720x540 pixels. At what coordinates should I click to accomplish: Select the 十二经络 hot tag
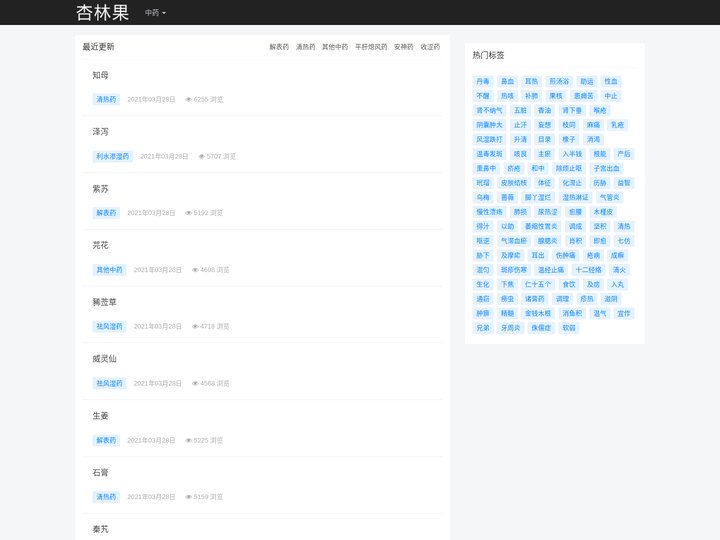[x=588, y=270]
